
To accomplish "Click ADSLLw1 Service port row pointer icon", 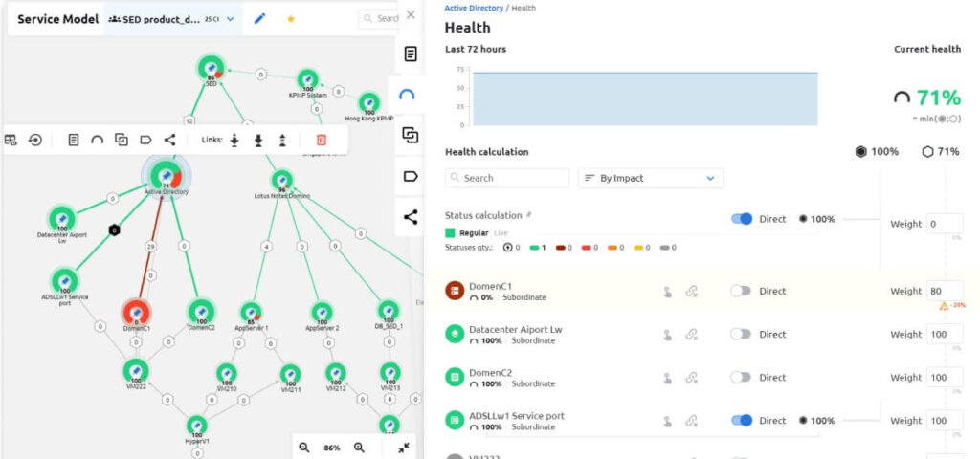I will click(667, 421).
